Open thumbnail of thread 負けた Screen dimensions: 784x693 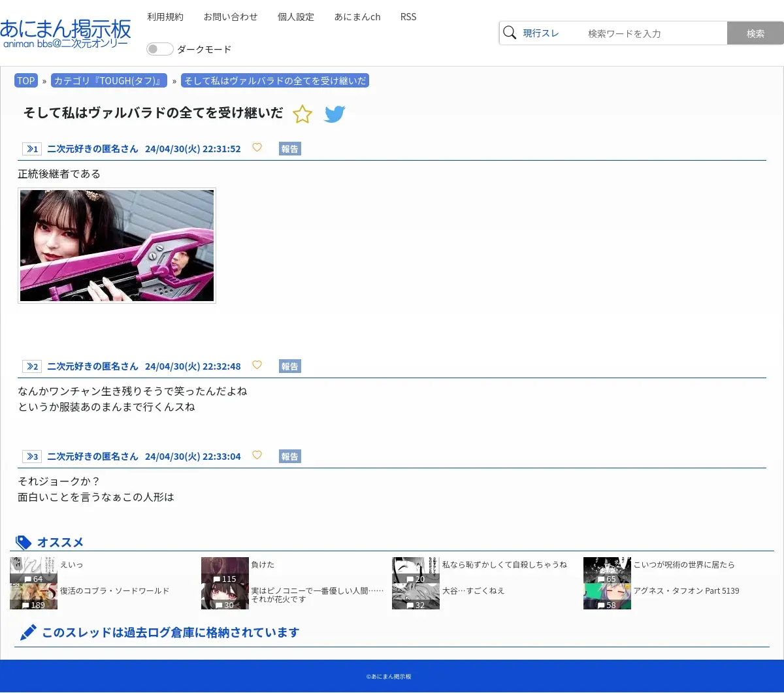(x=225, y=570)
